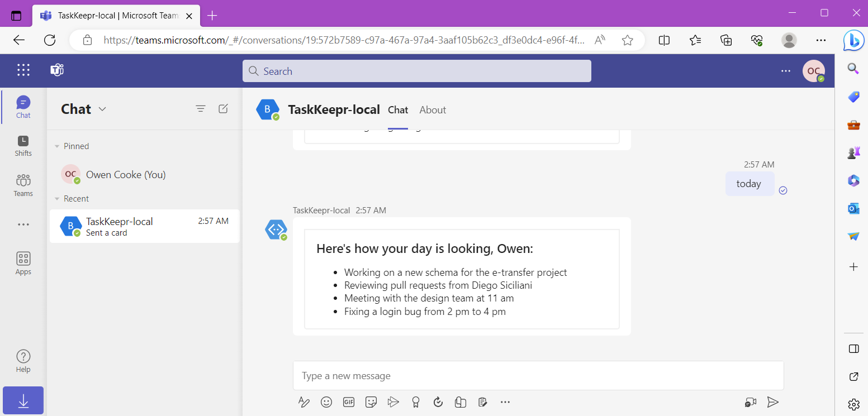Focus the 'Type a new message' box
Viewport: 868px width, 416px height.
[538, 376]
